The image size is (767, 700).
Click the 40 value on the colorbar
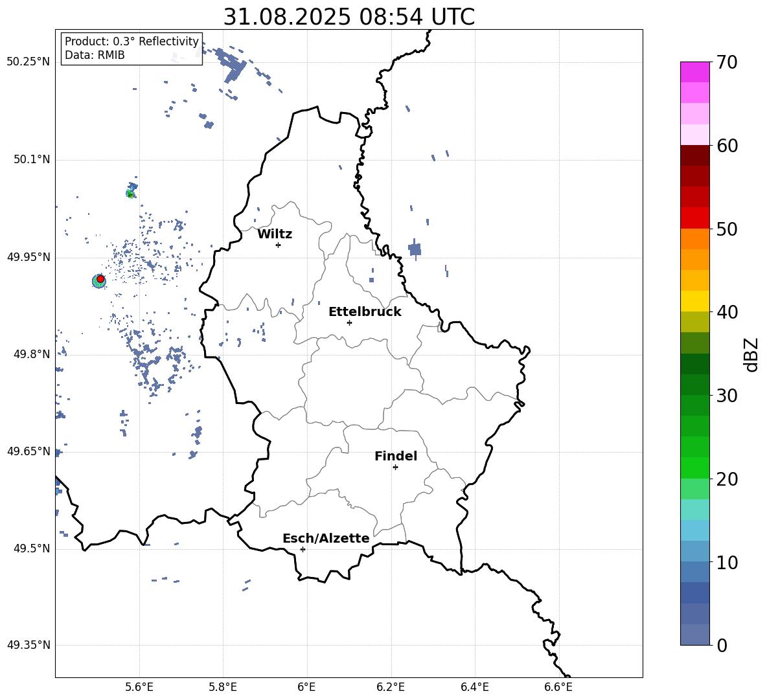(727, 312)
